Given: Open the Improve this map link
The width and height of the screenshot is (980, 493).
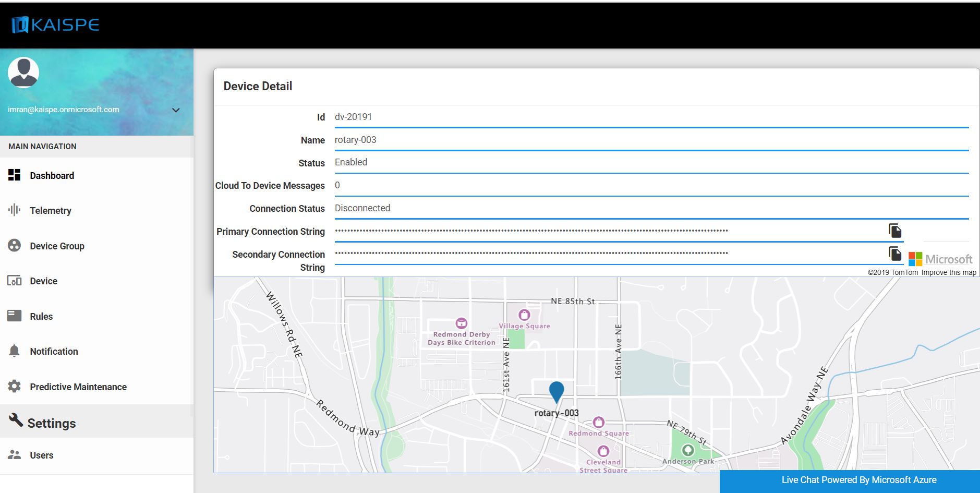Looking at the screenshot, I should point(948,272).
